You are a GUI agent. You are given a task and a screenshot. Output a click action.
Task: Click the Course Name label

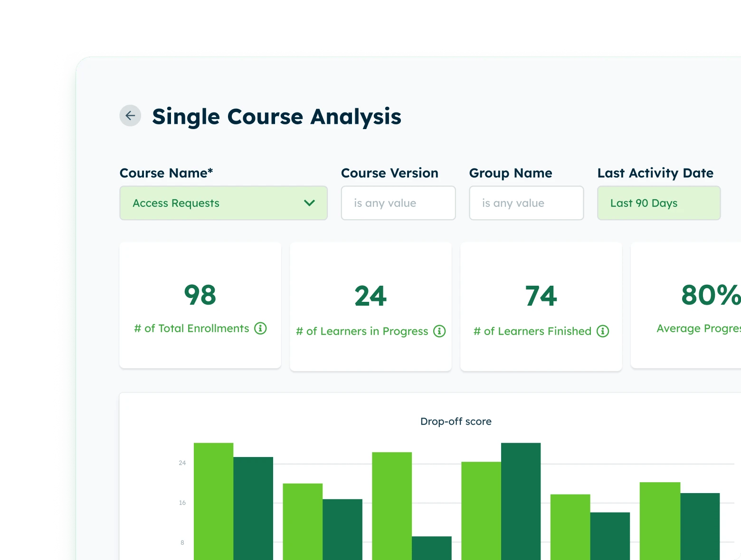pos(166,173)
